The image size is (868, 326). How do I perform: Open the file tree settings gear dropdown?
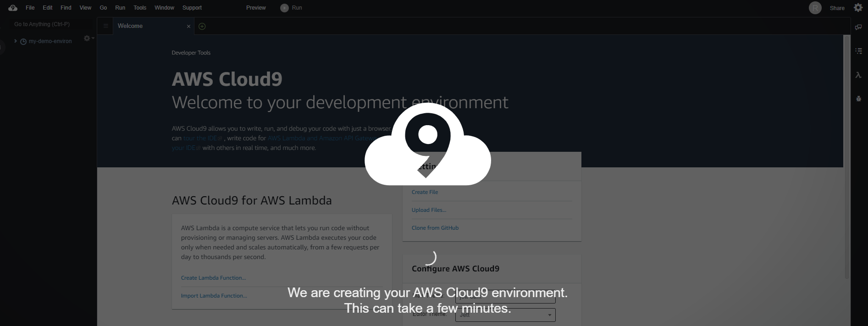[88, 39]
